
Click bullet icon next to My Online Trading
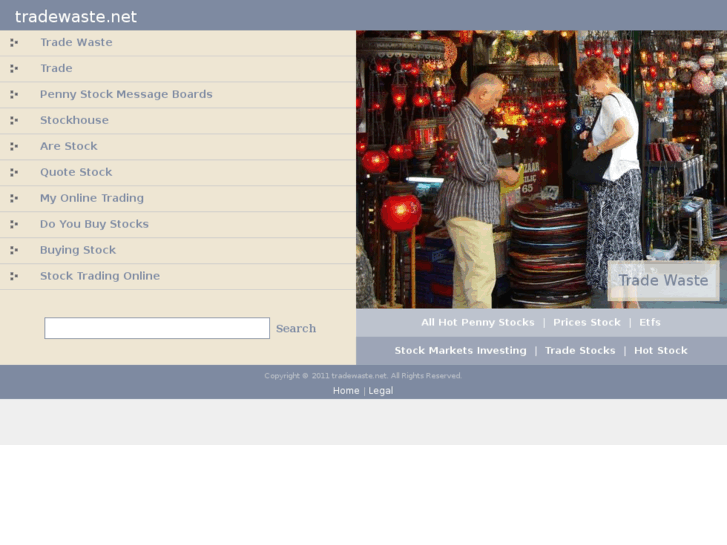point(14,199)
